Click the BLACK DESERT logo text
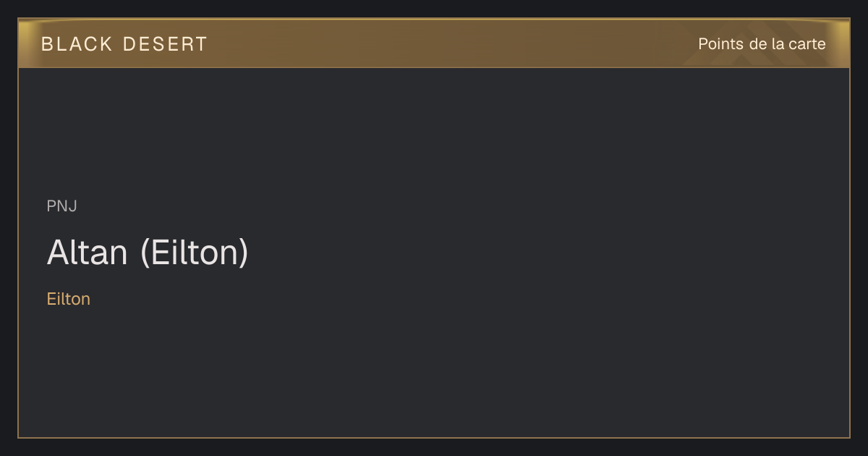 pyautogui.click(x=124, y=44)
